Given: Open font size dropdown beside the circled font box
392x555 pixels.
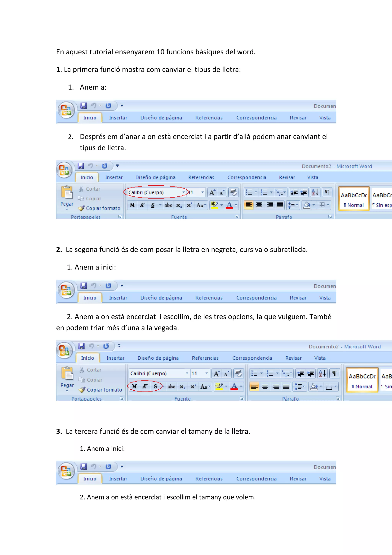Looking at the screenshot, I should 202,192.
